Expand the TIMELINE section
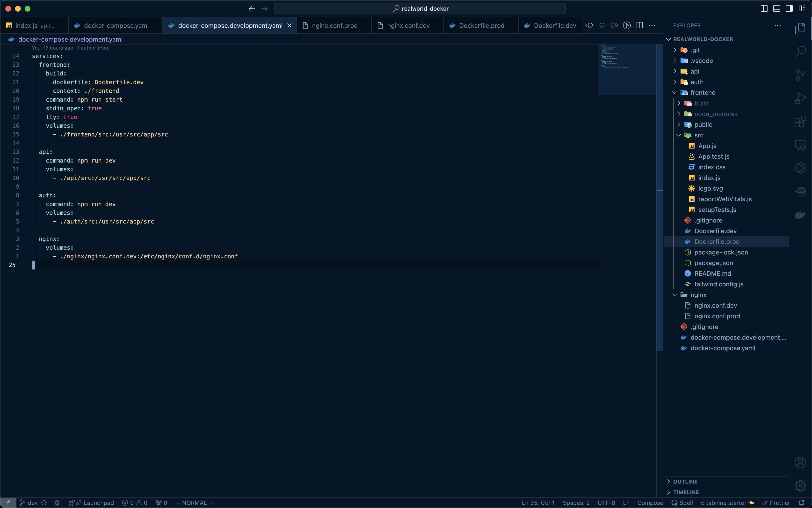The image size is (812, 508). 726,492
